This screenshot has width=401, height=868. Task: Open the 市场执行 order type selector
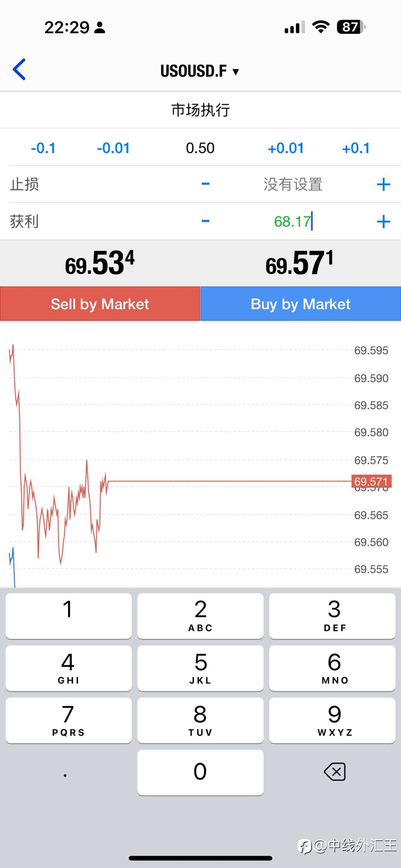[x=200, y=110]
